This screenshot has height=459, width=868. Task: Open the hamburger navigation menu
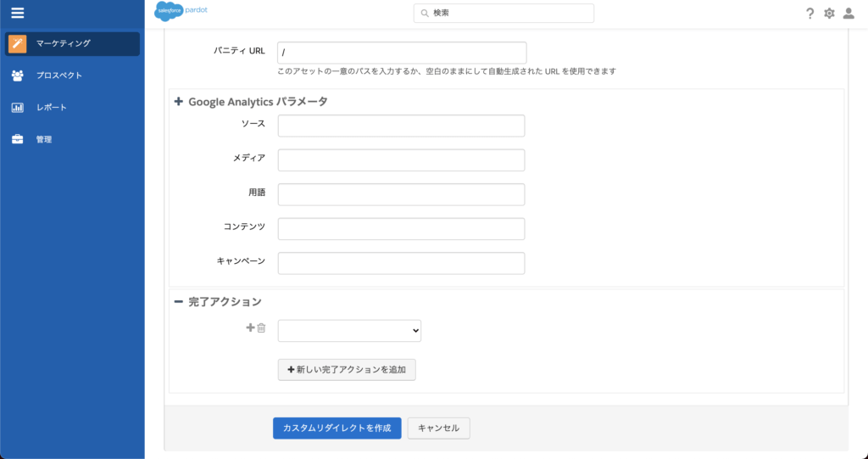point(18,13)
